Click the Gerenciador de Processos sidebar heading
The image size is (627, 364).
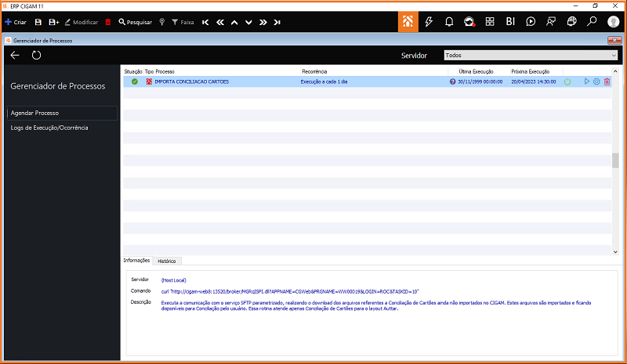[58, 86]
